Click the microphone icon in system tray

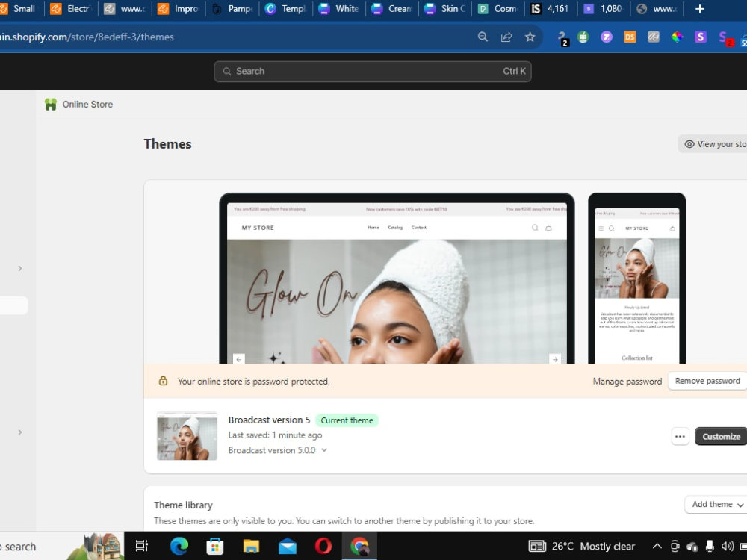[710, 547]
